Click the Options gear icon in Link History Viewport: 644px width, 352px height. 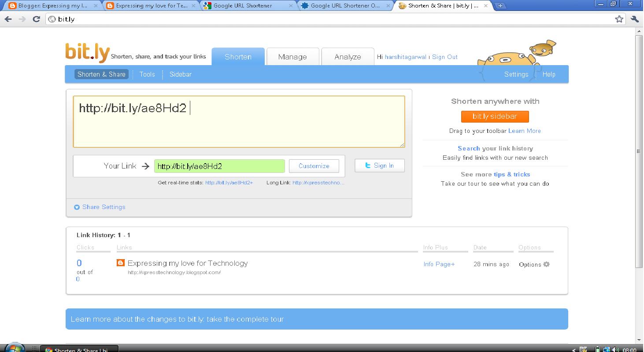coord(547,264)
